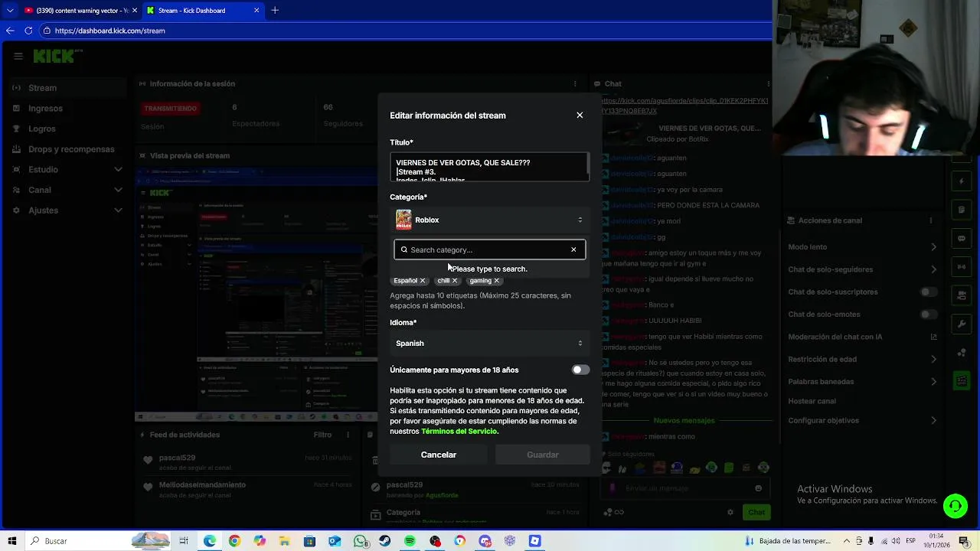Click the lightning bolt icon in right toolbar
This screenshot has width=980, height=551.
point(962,181)
